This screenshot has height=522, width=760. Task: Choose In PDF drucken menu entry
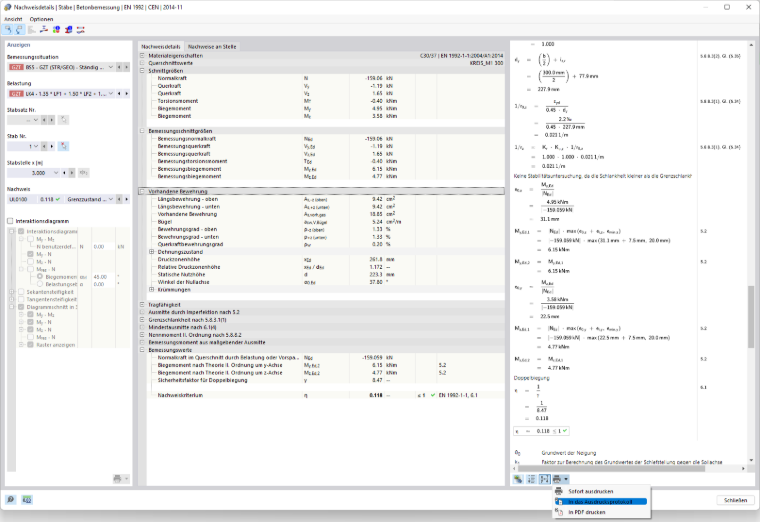click(586, 512)
